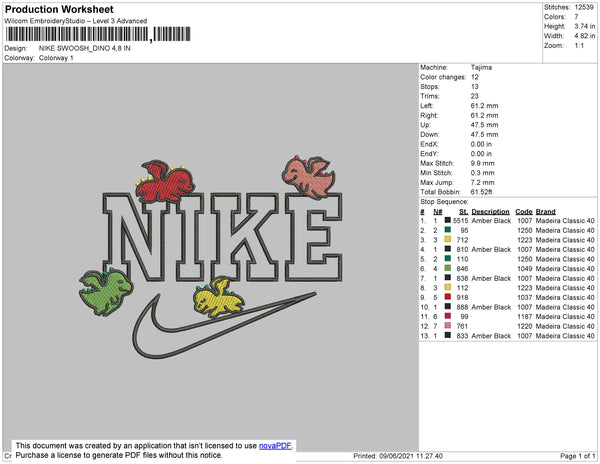
Task: Click the 'St.' column header
Action: [463, 212]
